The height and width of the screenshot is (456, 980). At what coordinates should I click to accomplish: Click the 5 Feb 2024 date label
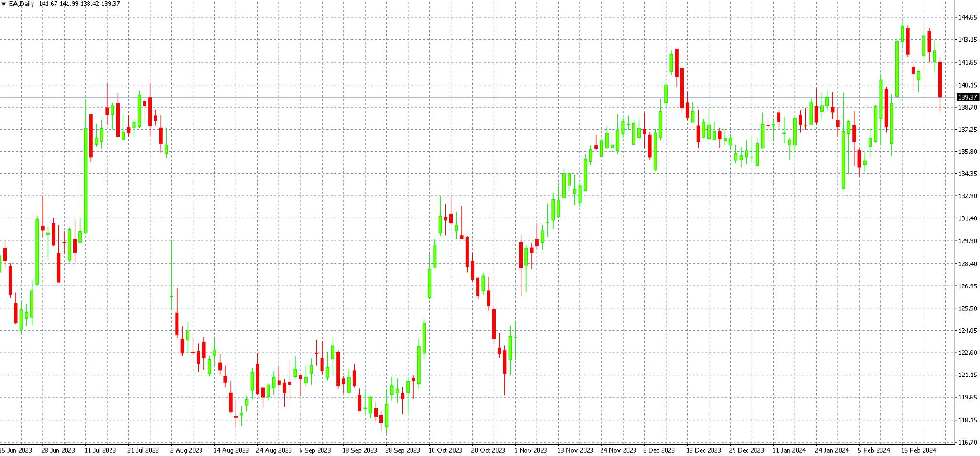(874, 450)
